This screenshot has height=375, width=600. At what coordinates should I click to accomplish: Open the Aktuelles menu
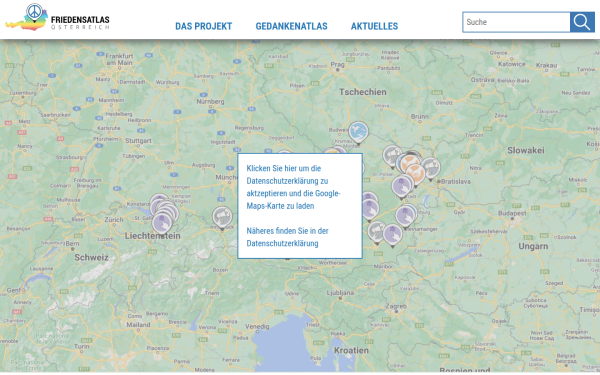coord(374,26)
